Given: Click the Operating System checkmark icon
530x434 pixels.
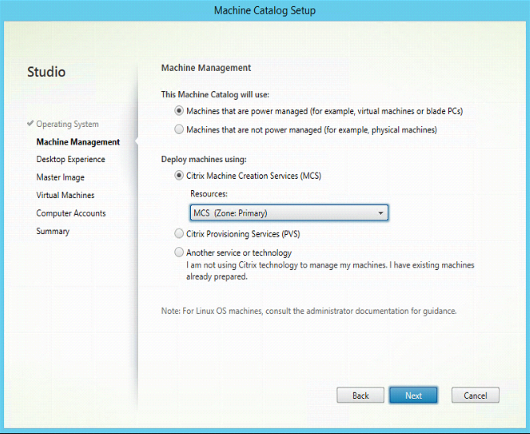Looking at the screenshot, I should click(30, 123).
